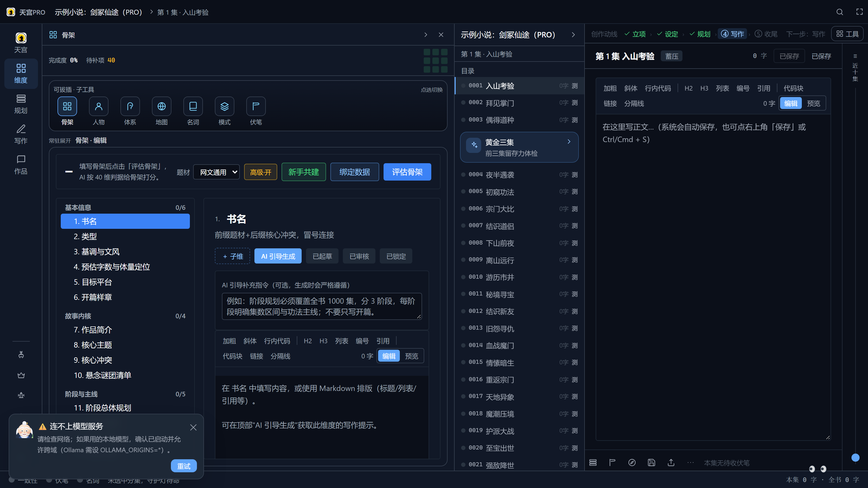Expand the 黄金三集 card chevron
The height and width of the screenshot is (488, 868).
569,142
